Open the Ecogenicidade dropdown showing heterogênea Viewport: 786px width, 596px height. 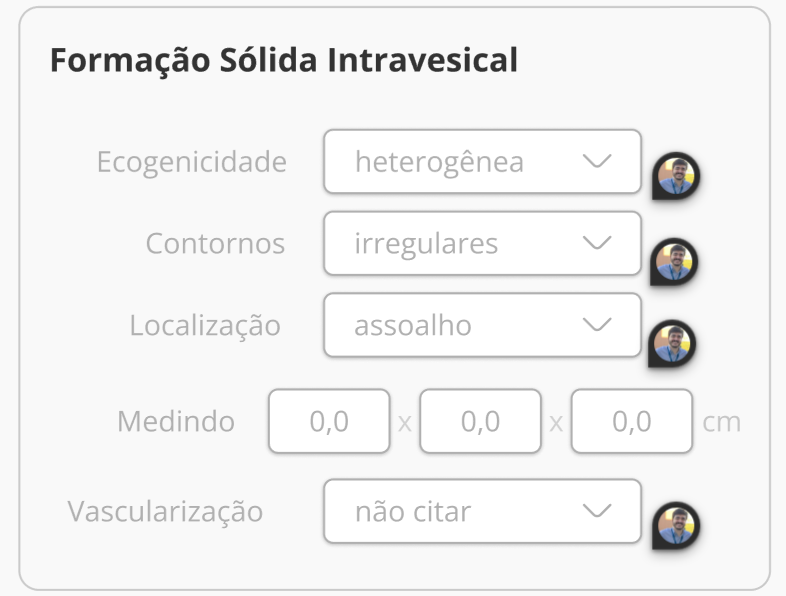(482, 161)
